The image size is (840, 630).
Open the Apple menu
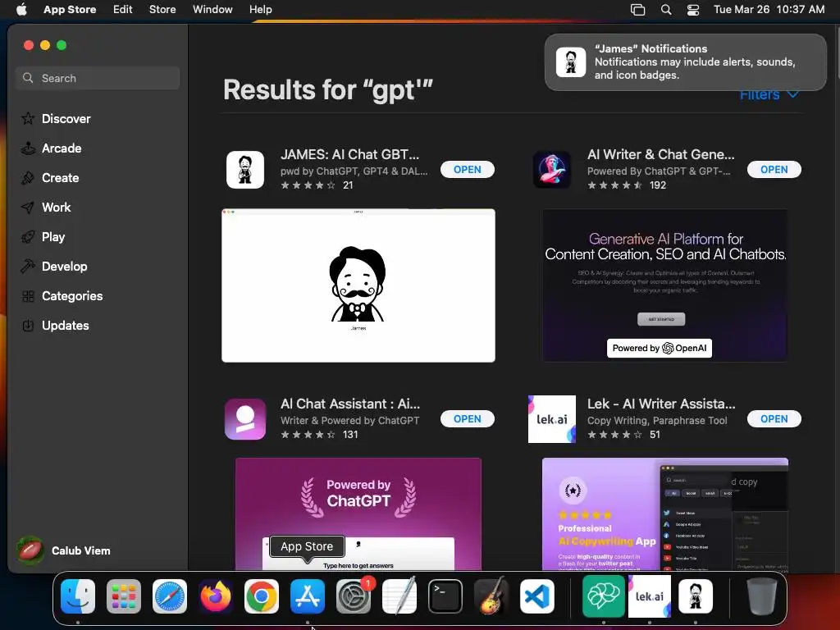point(21,10)
